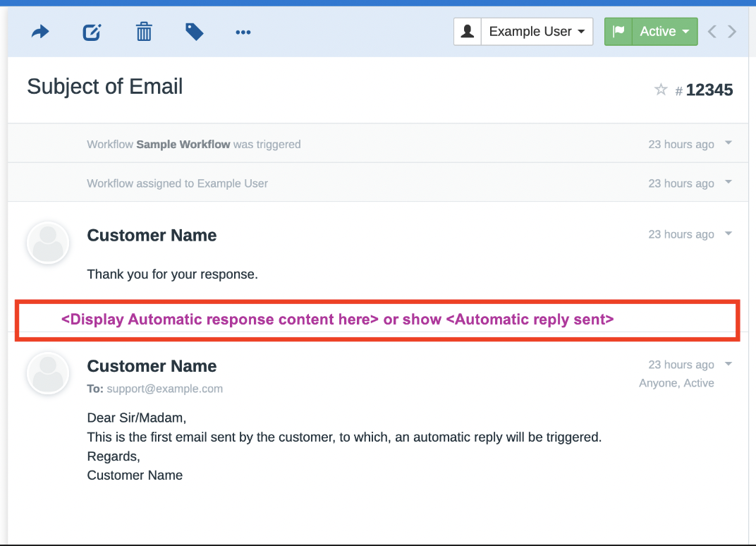Click 'Anyone, Active' status text
The image size is (756, 546).
click(x=676, y=383)
